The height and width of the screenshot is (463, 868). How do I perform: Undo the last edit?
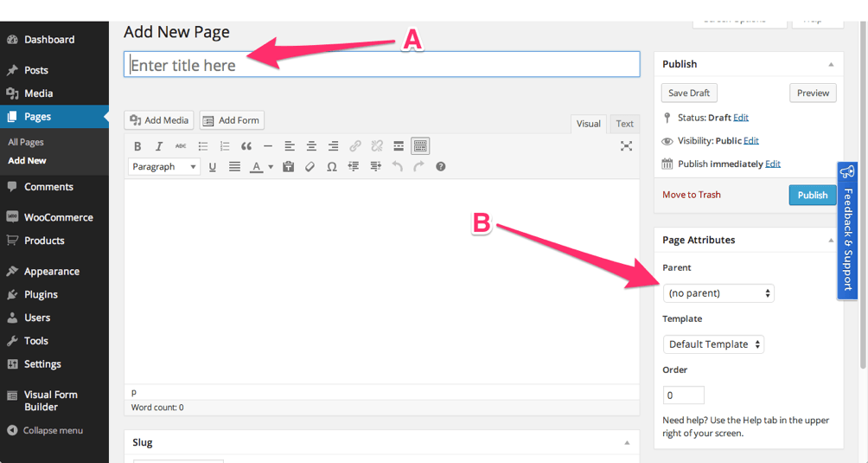point(397,167)
